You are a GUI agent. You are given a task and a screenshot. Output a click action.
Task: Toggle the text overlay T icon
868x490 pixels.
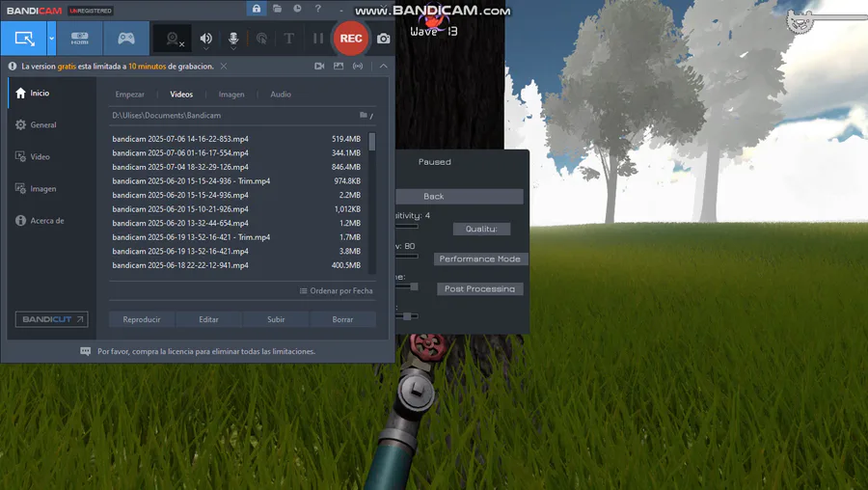(x=289, y=39)
